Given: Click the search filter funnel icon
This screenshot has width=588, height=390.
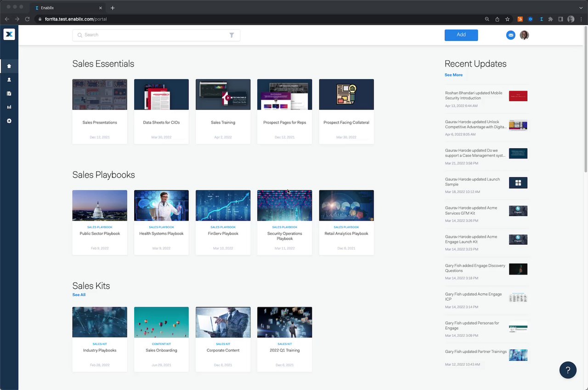Looking at the screenshot, I should 232,35.
